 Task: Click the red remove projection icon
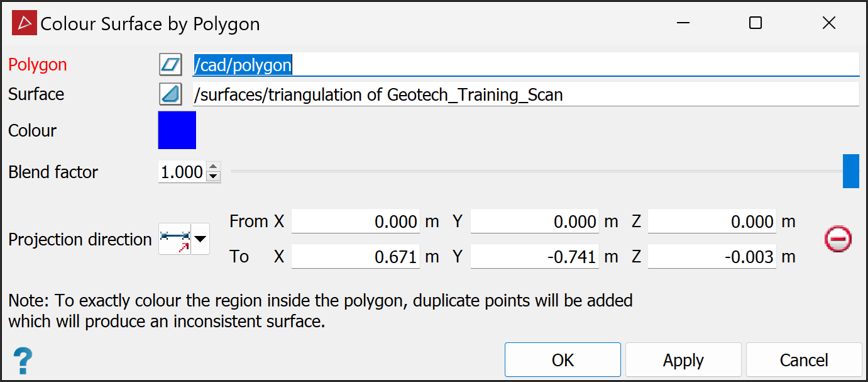(x=838, y=239)
